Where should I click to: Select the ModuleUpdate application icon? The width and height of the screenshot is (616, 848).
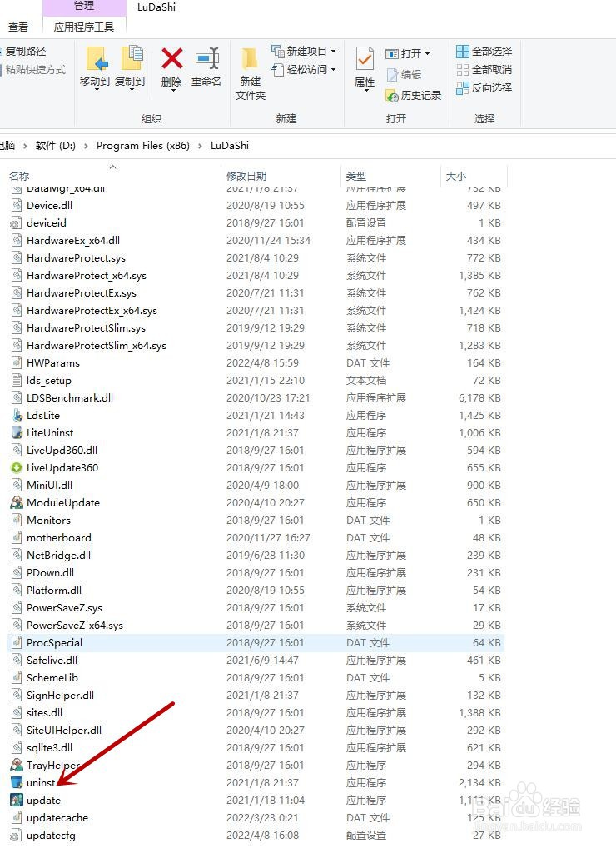click(17, 502)
